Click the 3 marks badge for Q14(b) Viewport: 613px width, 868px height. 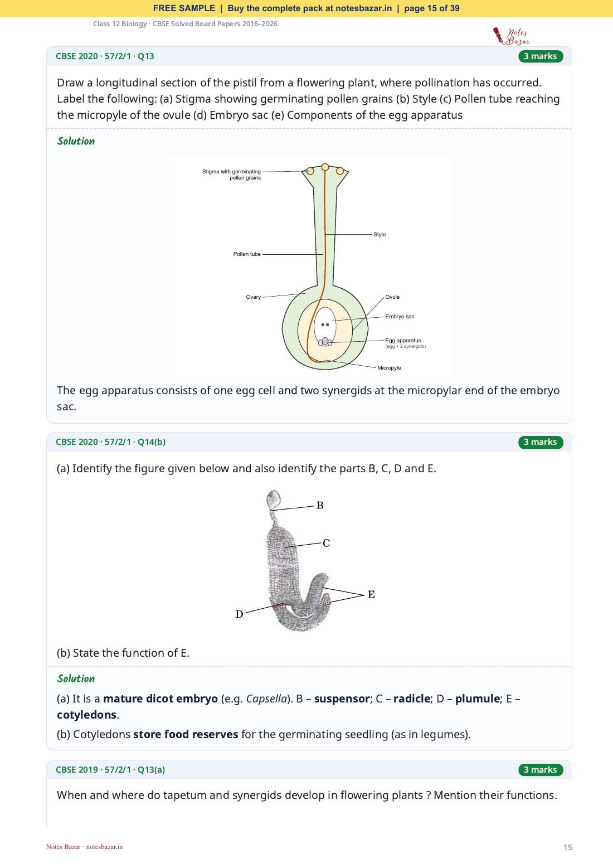pyautogui.click(x=541, y=442)
